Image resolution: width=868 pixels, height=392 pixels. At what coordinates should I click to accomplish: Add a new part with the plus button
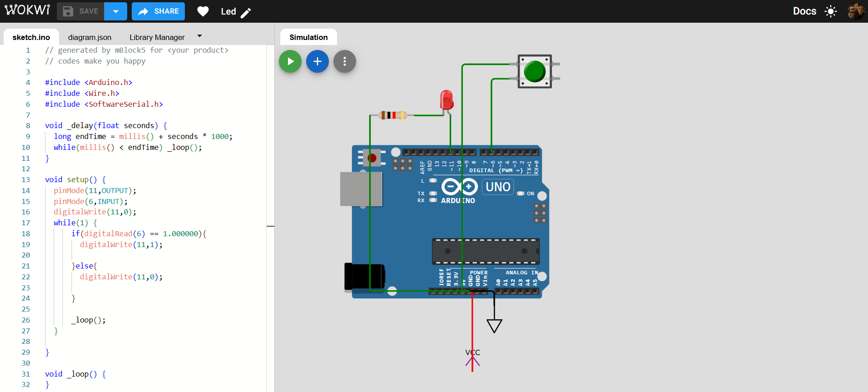coord(317,61)
